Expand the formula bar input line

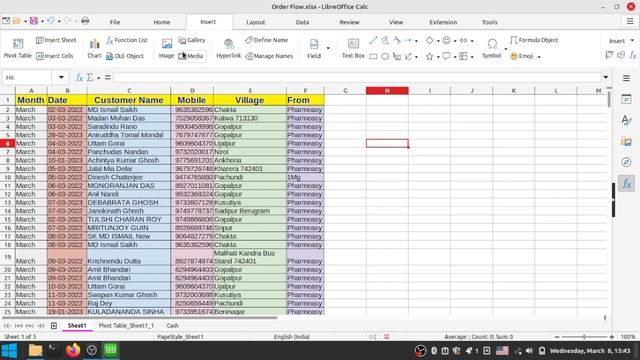coord(606,77)
